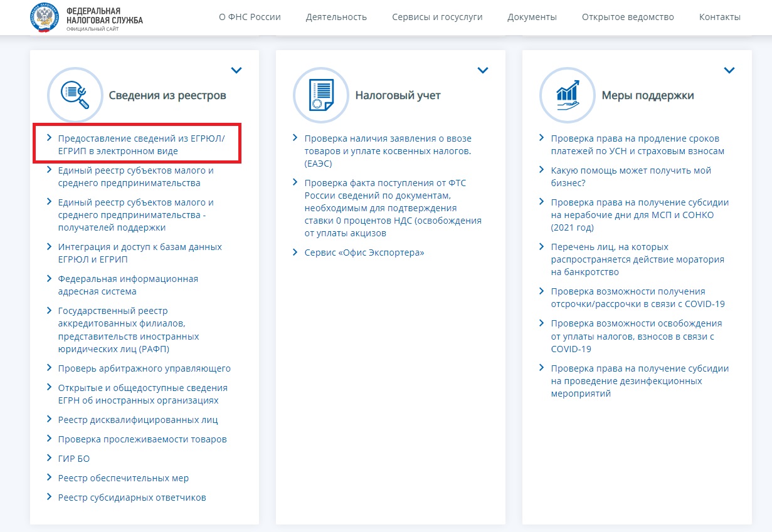Click Какую помощь может получить мой бизнес link
The height and width of the screenshot is (532, 772).
(630, 177)
